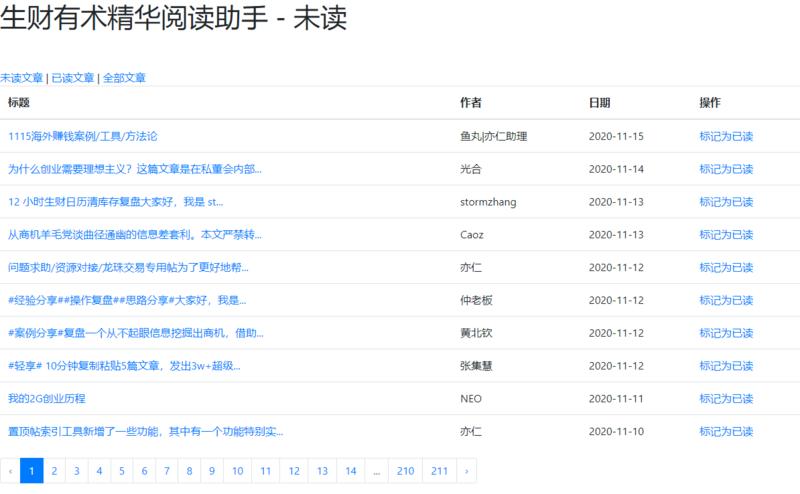Open article 12 小时生财日历清库存复盘
The width and height of the screenshot is (800, 494).
pos(115,202)
